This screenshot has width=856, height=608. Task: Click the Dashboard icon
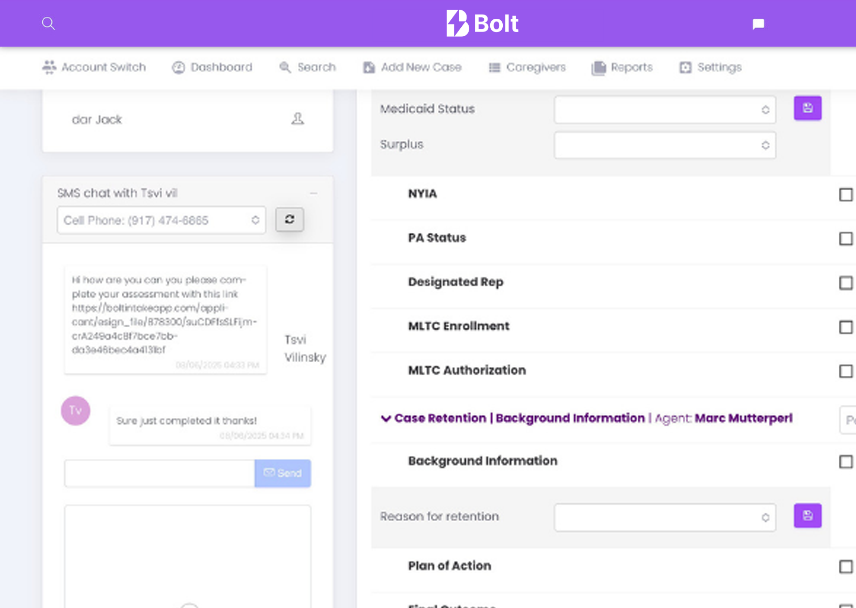tap(181, 67)
